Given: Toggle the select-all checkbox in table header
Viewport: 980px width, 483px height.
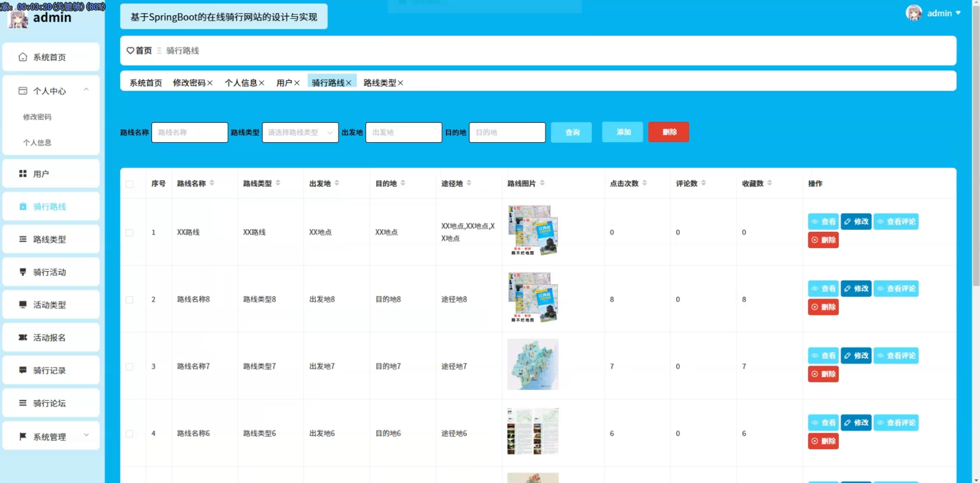Looking at the screenshot, I should click(x=130, y=184).
